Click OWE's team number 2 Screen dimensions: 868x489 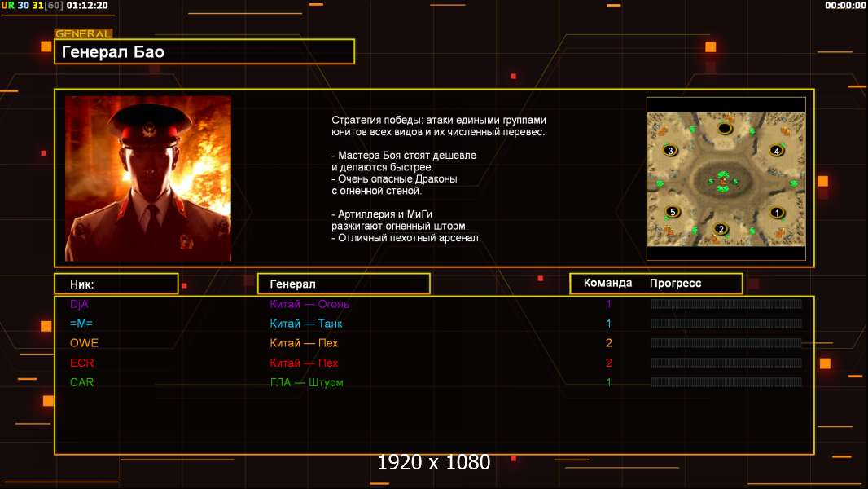608,343
